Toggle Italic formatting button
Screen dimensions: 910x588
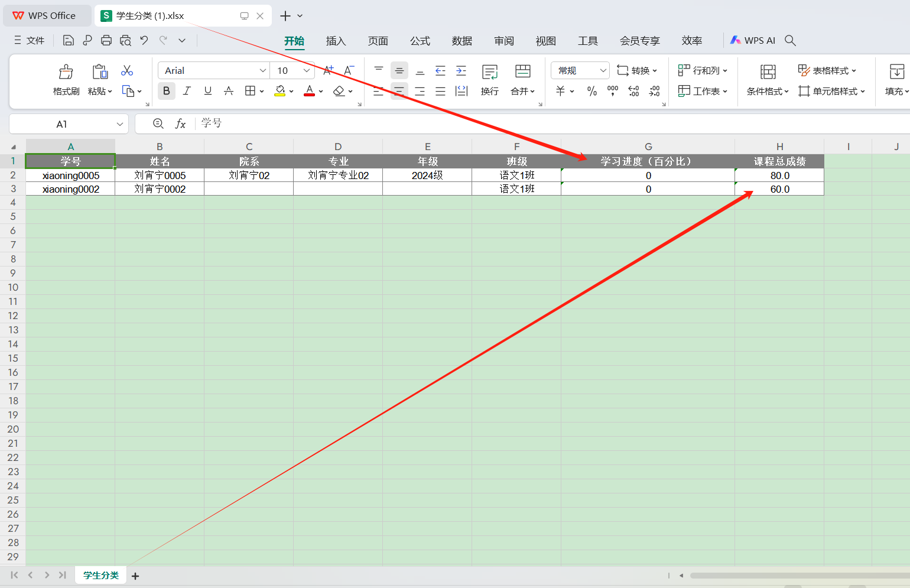[187, 91]
